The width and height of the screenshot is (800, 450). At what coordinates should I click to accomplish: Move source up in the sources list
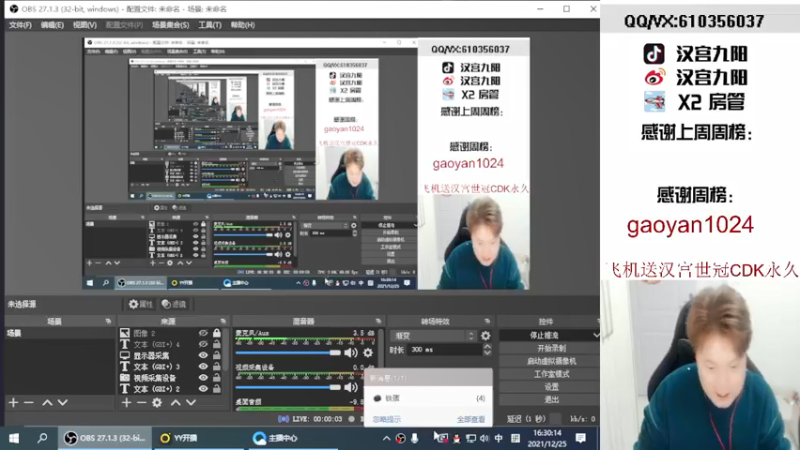[x=175, y=403]
